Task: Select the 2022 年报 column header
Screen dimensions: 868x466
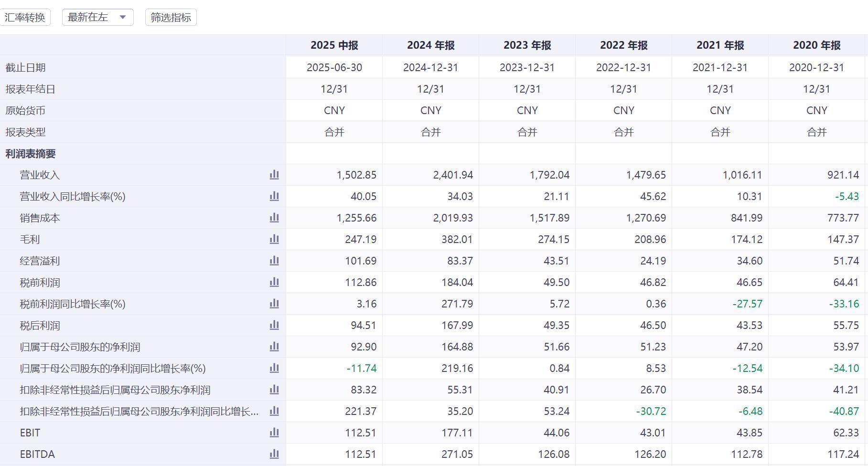Action: pos(623,45)
